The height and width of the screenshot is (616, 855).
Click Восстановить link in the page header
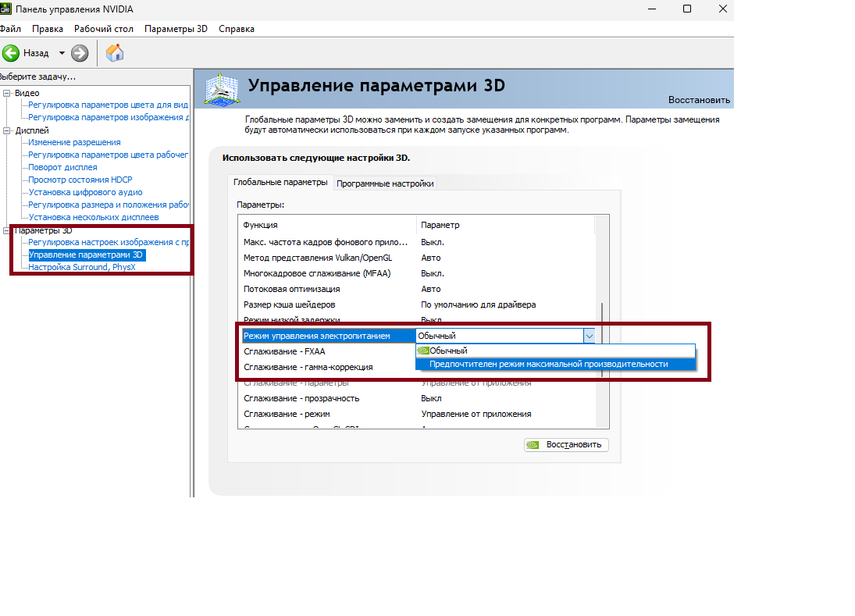tap(699, 100)
